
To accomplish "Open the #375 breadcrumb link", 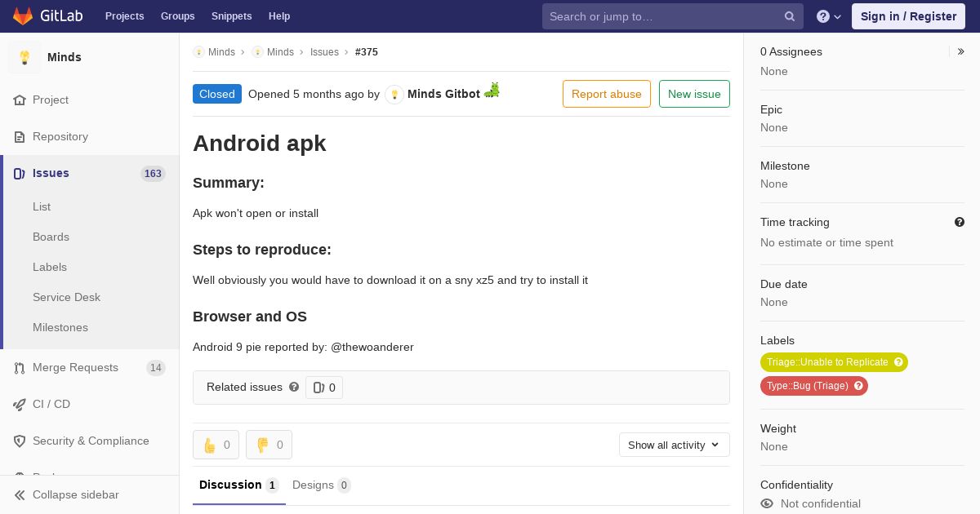I will tap(367, 52).
